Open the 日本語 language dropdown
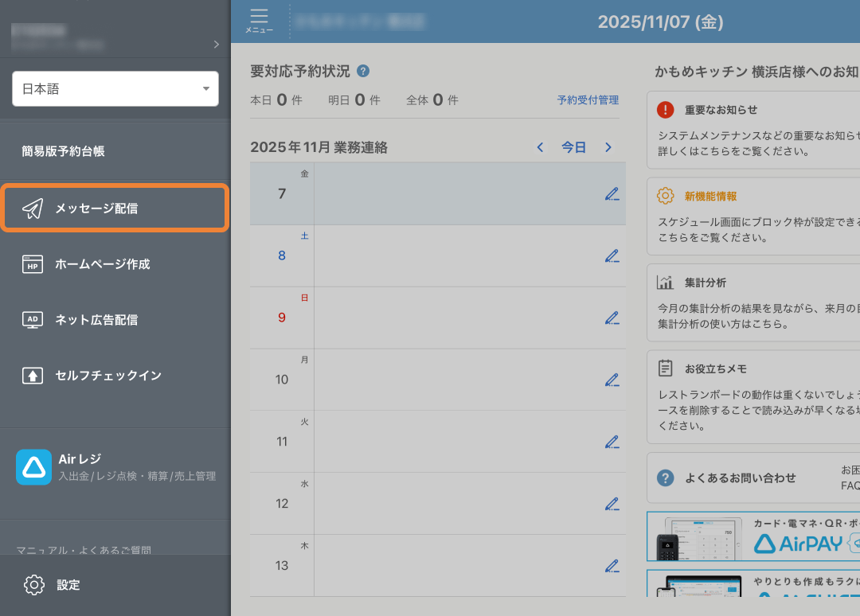Screen dimensions: 860x616 click(x=115, y=89)
